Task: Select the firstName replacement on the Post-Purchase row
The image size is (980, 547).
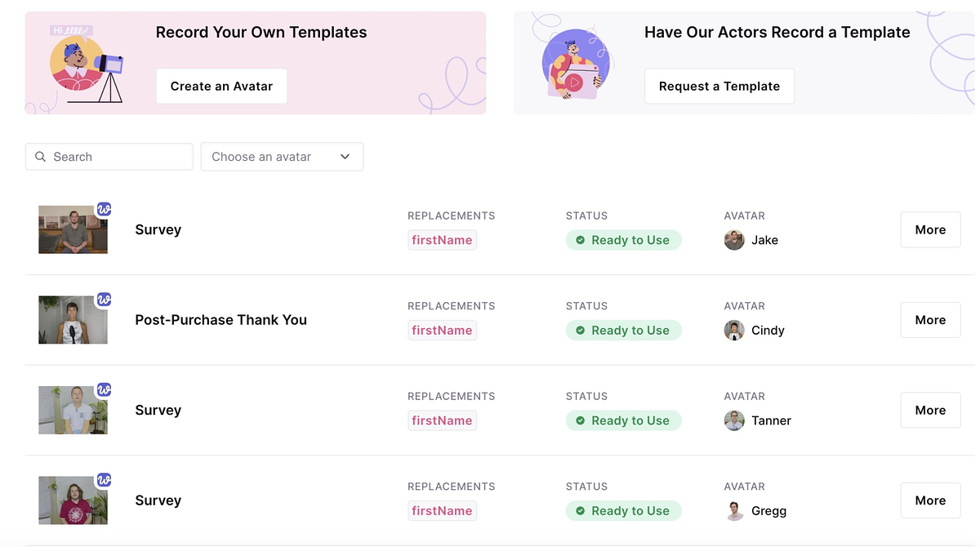Action: pos(442,330)
